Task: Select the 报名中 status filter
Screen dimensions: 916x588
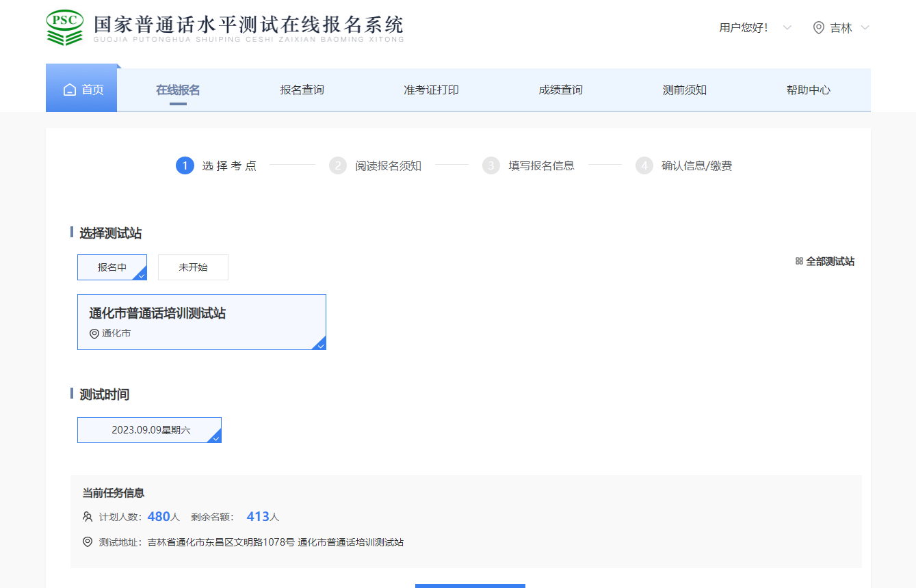Action: [x=112, y=267]
